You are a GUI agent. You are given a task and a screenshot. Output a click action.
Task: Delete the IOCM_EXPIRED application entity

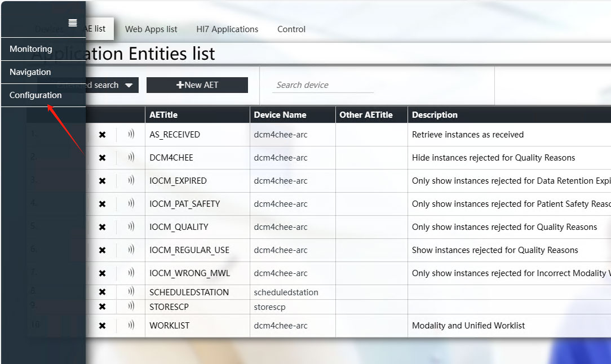(102, 181)
